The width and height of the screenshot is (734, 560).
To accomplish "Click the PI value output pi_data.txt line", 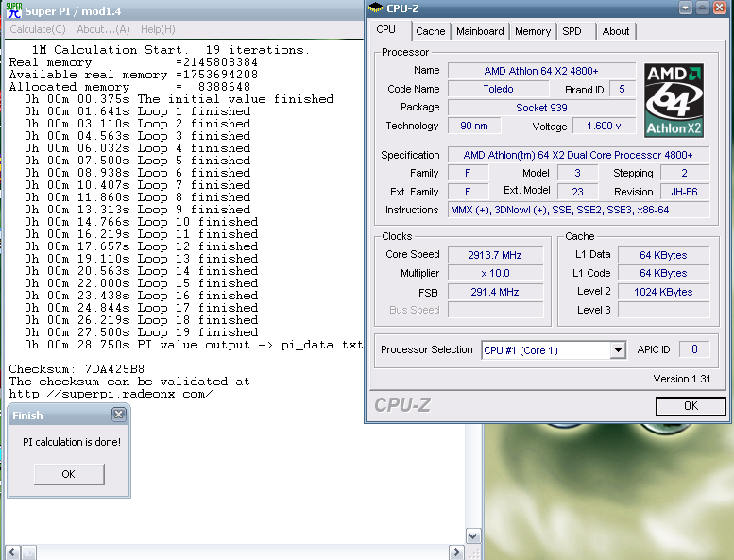I will [x=194, y=345].
